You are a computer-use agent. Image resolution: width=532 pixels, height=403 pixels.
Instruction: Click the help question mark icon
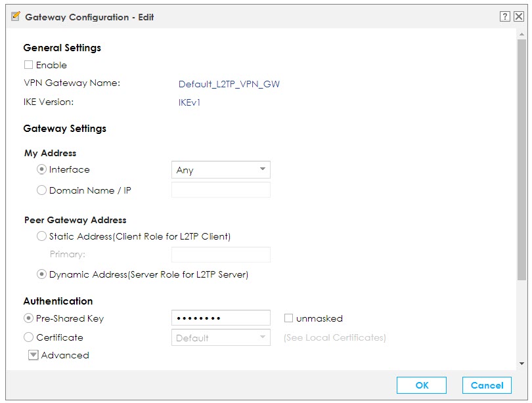tap(504, 17)
